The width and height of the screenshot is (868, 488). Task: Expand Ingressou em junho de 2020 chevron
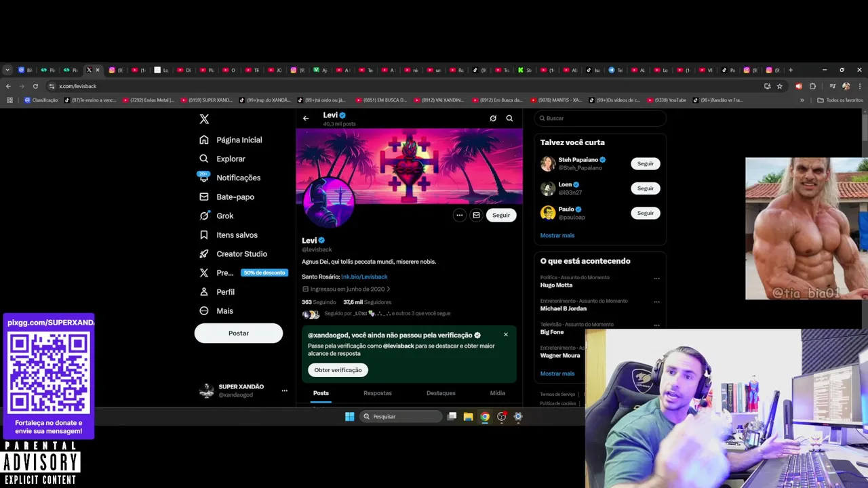click(x=388, y=289)
